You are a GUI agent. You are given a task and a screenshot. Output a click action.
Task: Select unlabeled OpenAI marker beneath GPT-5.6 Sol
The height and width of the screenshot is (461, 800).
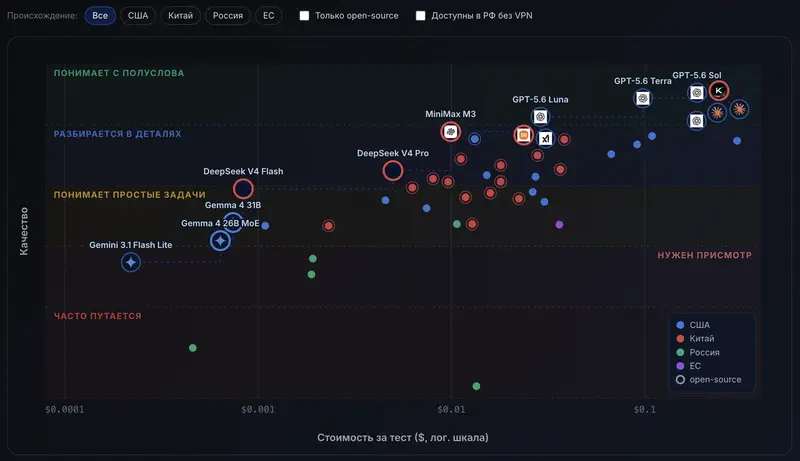coord(696,121)
